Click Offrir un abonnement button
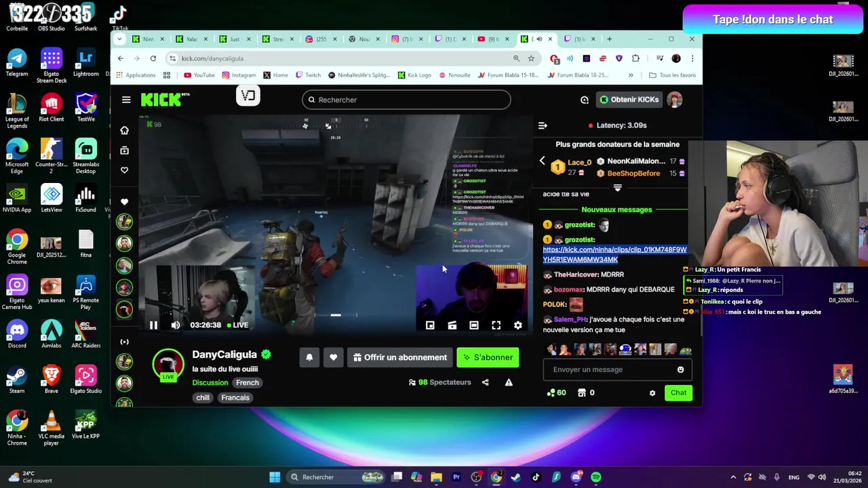868x488 pixels. 400,357
